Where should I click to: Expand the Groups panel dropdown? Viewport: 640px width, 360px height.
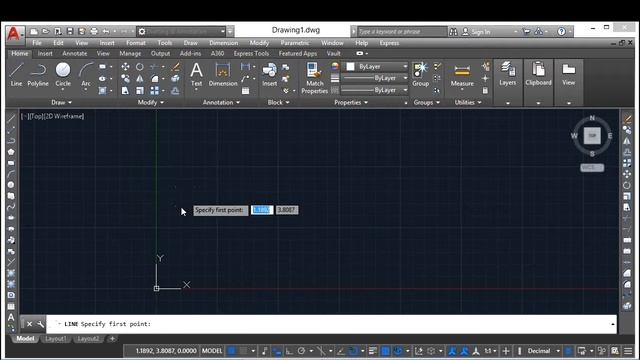point(427,102)
